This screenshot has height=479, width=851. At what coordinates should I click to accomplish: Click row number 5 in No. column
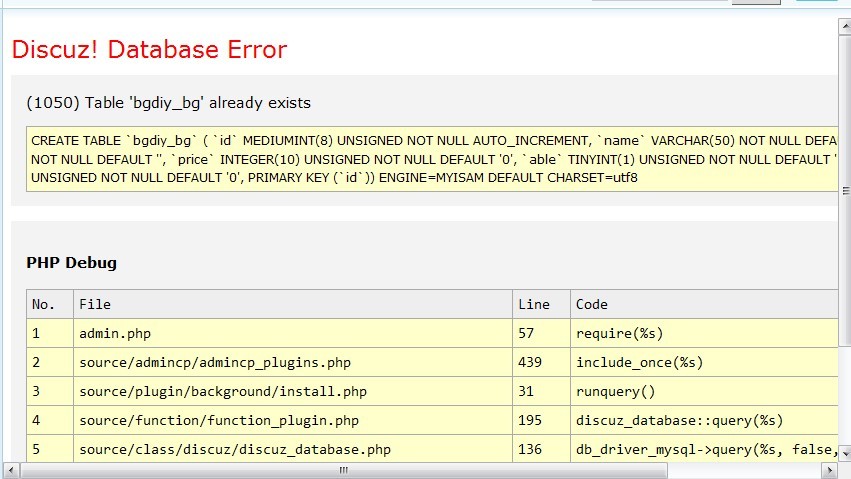pyautogui.click(x=50, y=449)
